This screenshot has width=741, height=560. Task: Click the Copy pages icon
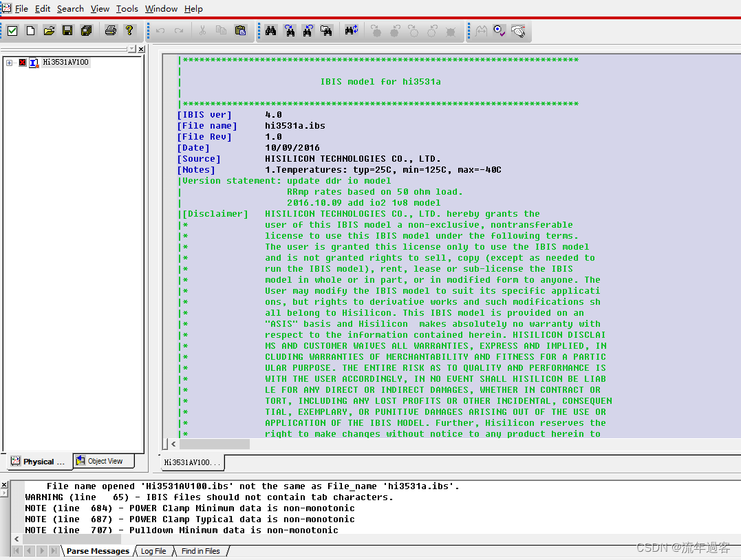point(221,31)
